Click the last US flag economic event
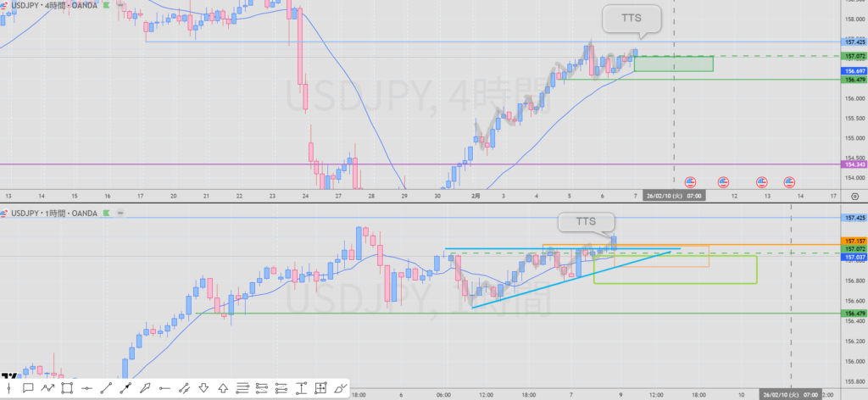 pos(788,181)
